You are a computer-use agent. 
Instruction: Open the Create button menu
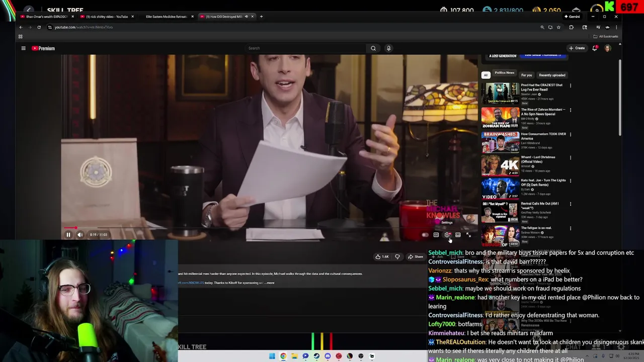[577, 48]
